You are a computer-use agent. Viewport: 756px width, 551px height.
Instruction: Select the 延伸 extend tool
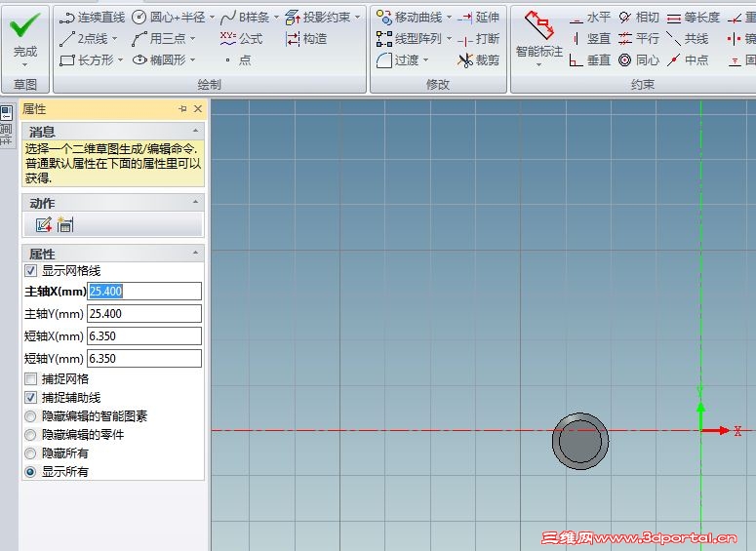coord(478,18)
